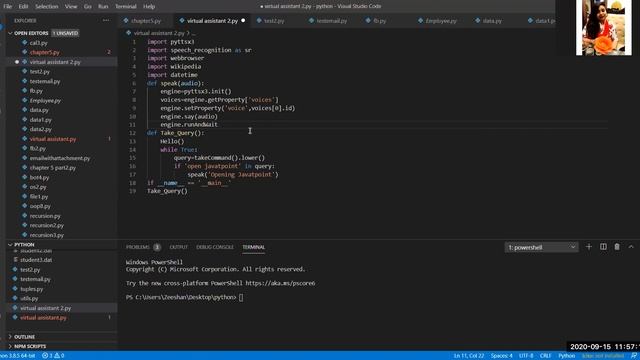Open the aka.ms/pscore6 link in terminal
640x360 pixels.
(x=280, y=283)
